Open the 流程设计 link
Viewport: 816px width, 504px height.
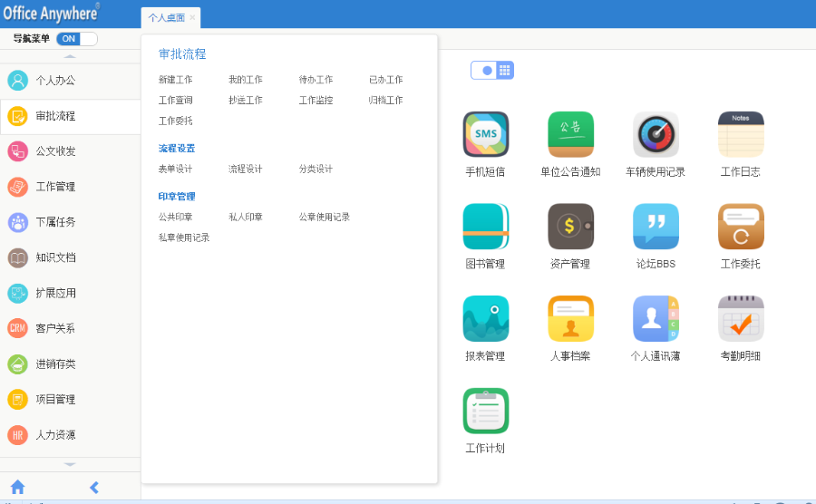click(x=245, y=169)
